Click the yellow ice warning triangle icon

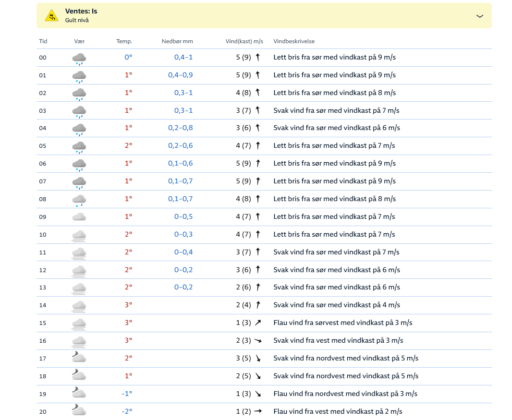[51, 16]
